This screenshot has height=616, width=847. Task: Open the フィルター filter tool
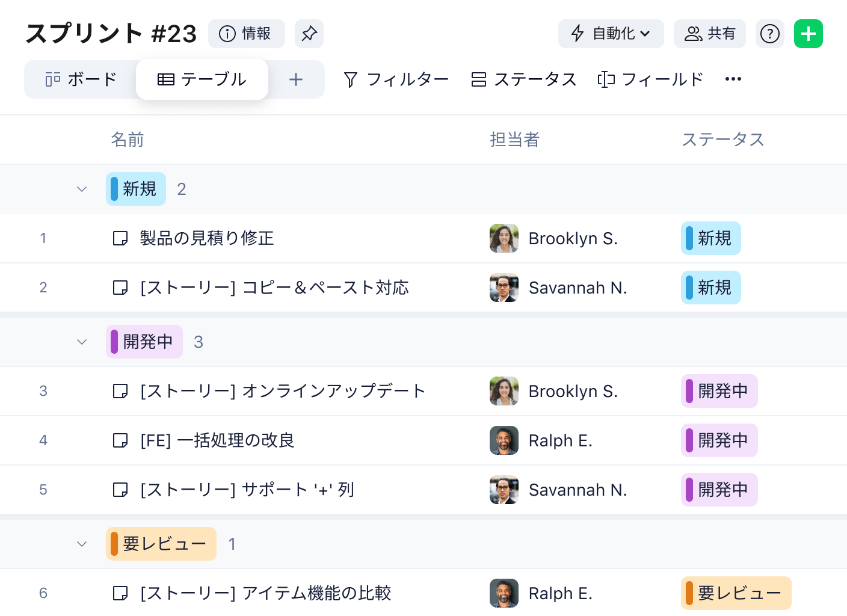(x=396, y=79)
